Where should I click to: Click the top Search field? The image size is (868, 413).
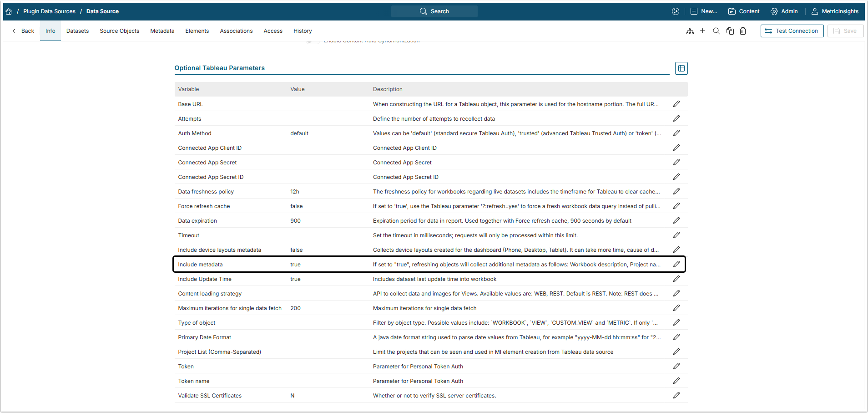coord(434,11)
